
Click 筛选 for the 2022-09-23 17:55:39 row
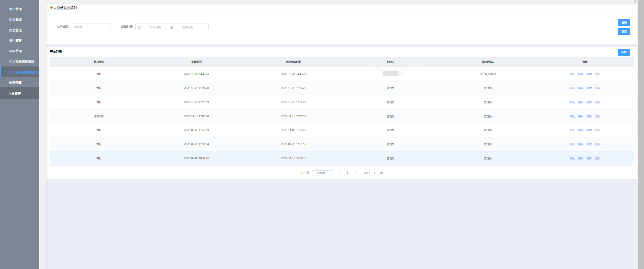pos(572,130)
